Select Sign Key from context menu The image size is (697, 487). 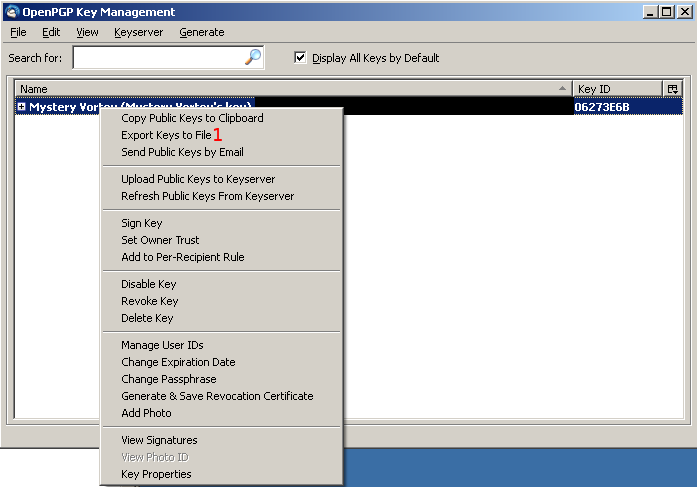click(x=221, y=223)
